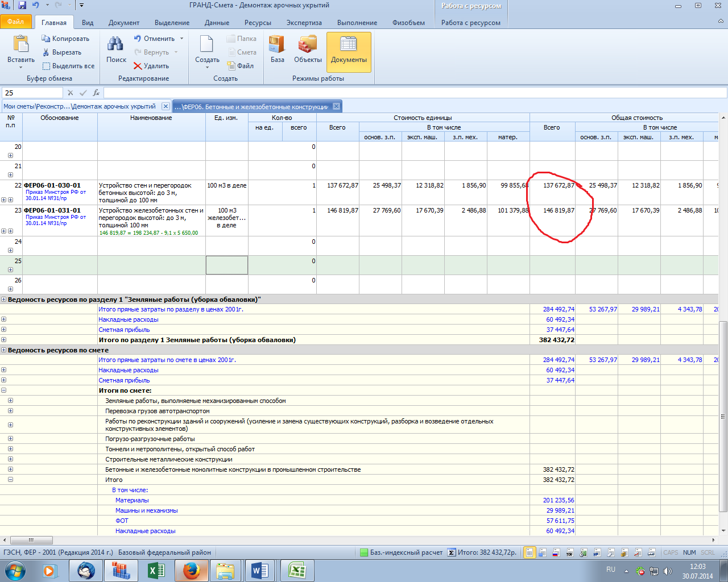
Task: Click the Σ Итого icon in status bar
Action: pos(452,552)
